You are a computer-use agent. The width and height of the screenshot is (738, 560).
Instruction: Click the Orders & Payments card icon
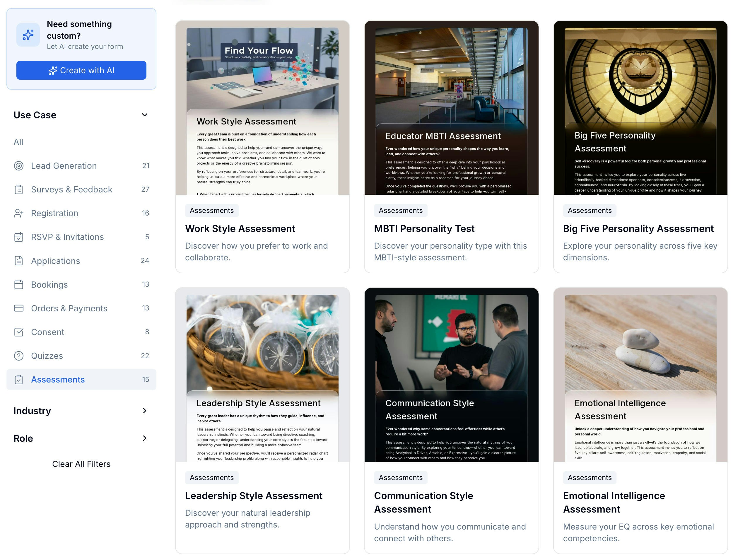click(x=19, y=308)
